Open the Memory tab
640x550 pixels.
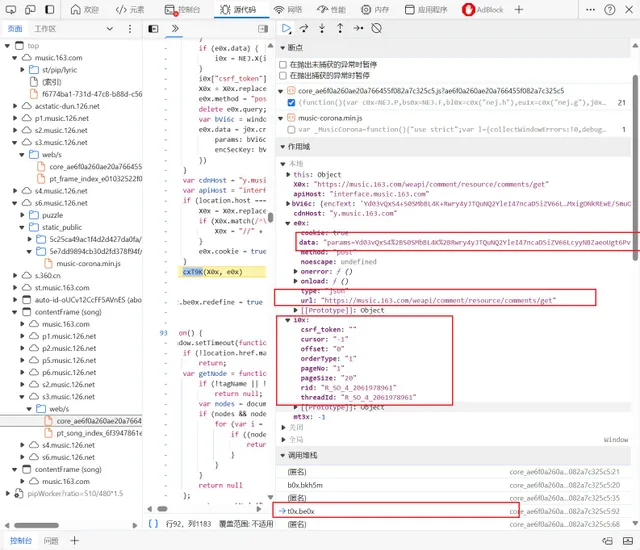[375, 9]
